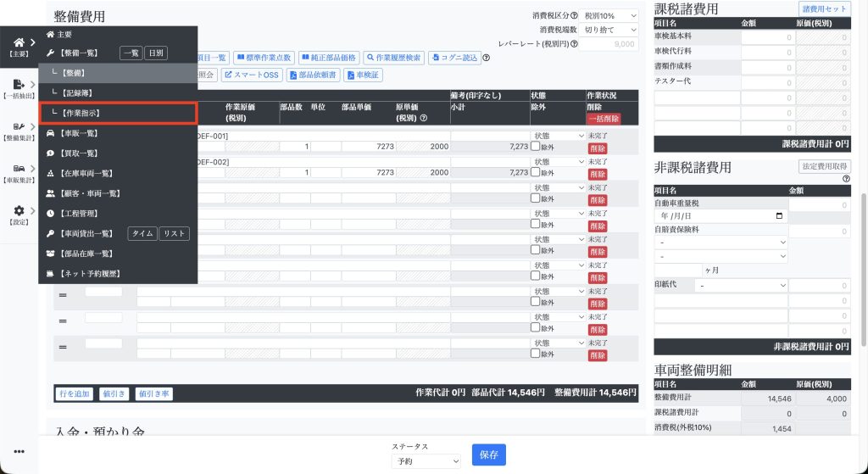Open 作業履歴検索 search toolbar button
This screenshot has height=474, width=868.
[x=393, y=58]
